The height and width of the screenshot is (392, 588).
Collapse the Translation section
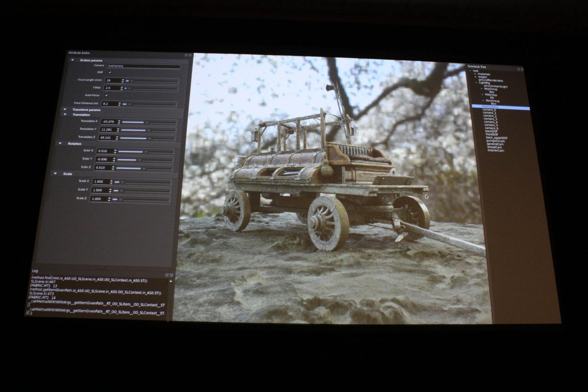[65, 114]
